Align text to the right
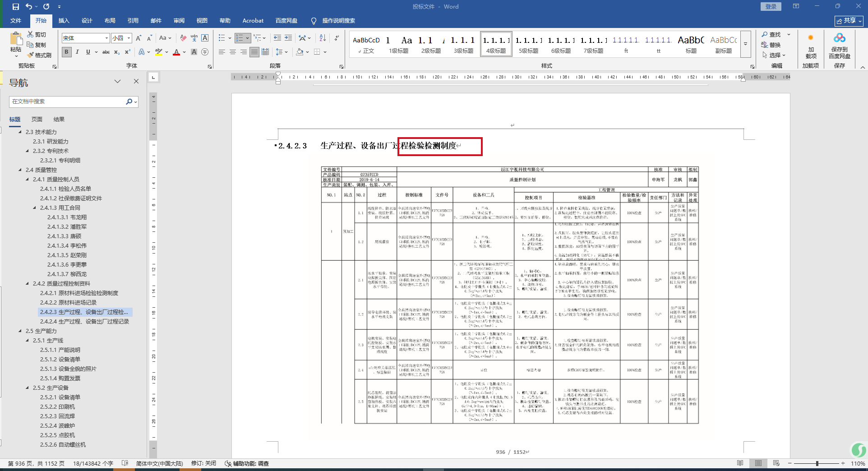The width and height of the screenshot is (868, 471). click(x=244, y=52)
